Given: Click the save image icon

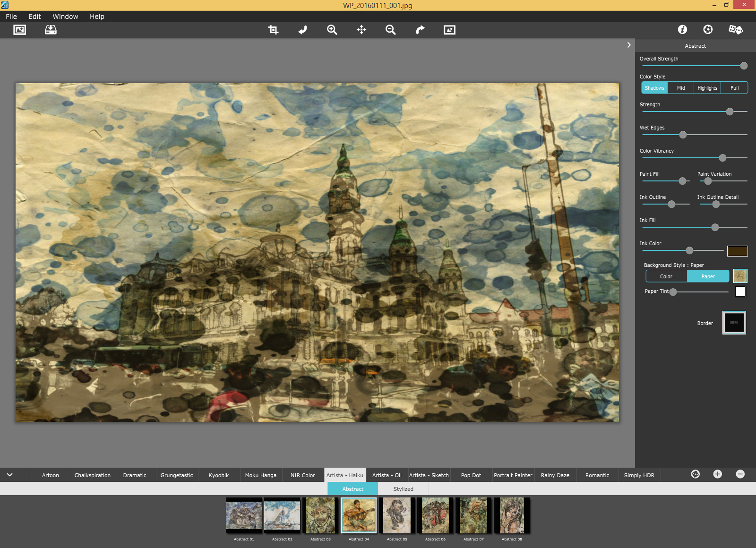Looking at the screenshot, I should click(x=51, y=30).
